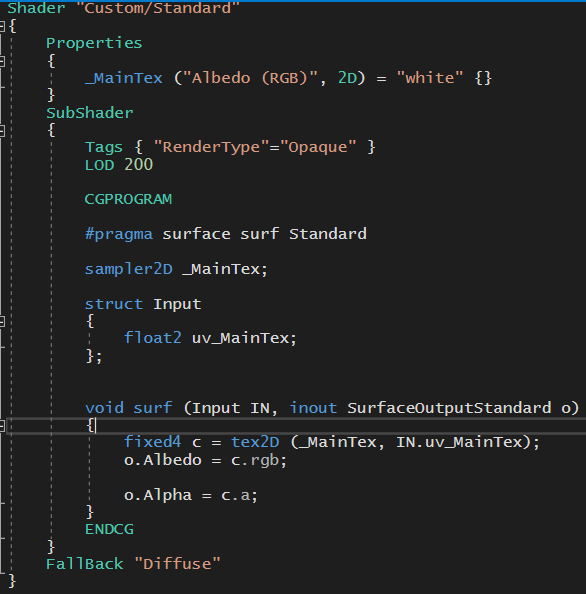Click the Tags keyword
The width and height of the screenshot is (586, 594).
pos(104,147)
